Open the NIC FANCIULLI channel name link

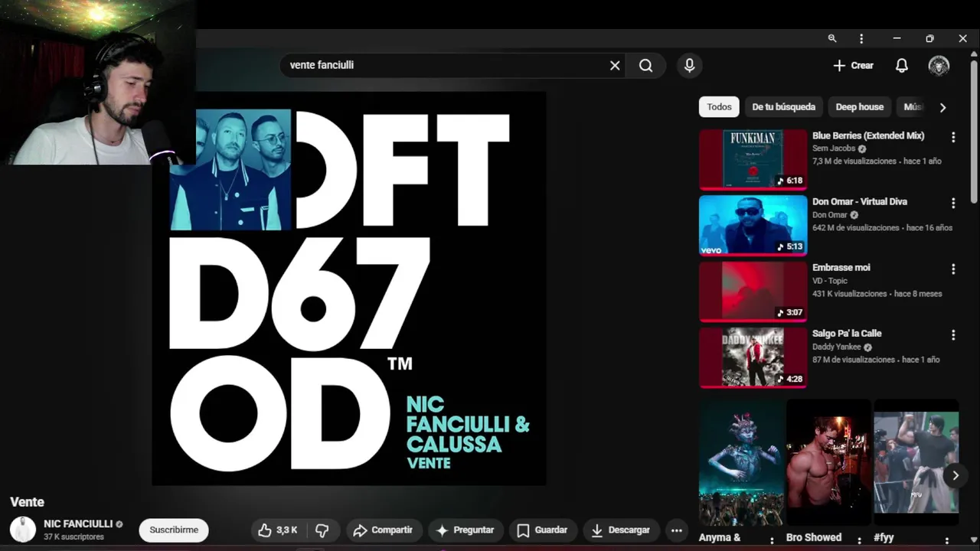point(78,523)
